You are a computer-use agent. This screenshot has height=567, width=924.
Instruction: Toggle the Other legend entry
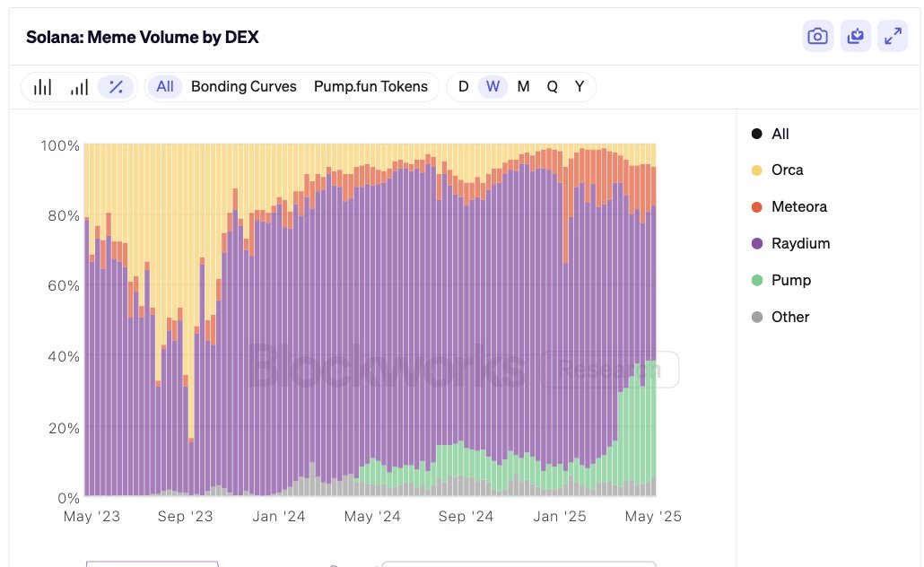(789, 318)
